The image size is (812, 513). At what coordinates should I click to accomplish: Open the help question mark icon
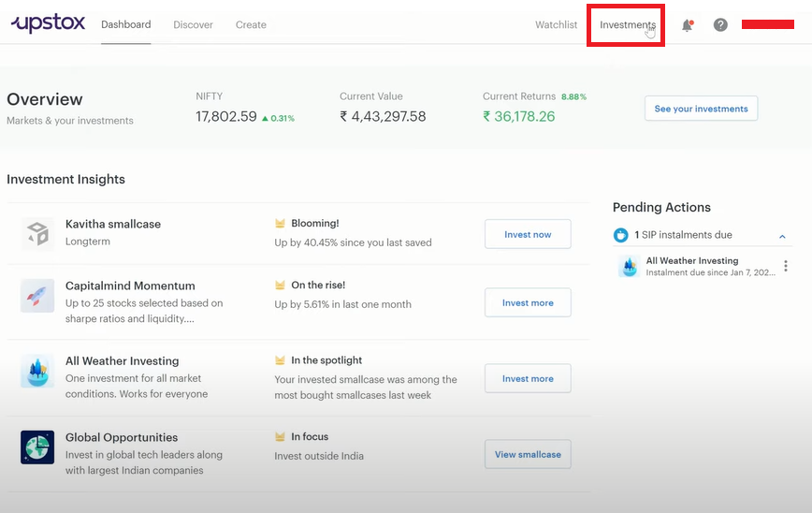click(720, 25)
